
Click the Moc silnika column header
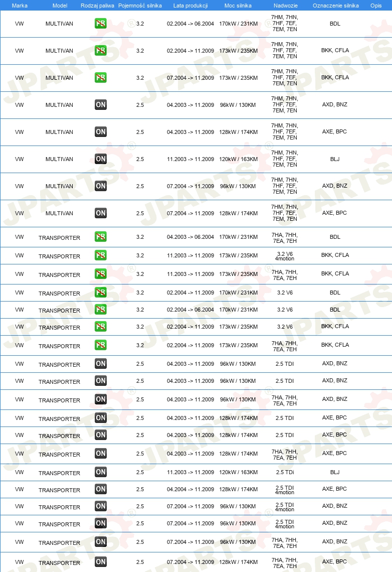click(238, 6)
